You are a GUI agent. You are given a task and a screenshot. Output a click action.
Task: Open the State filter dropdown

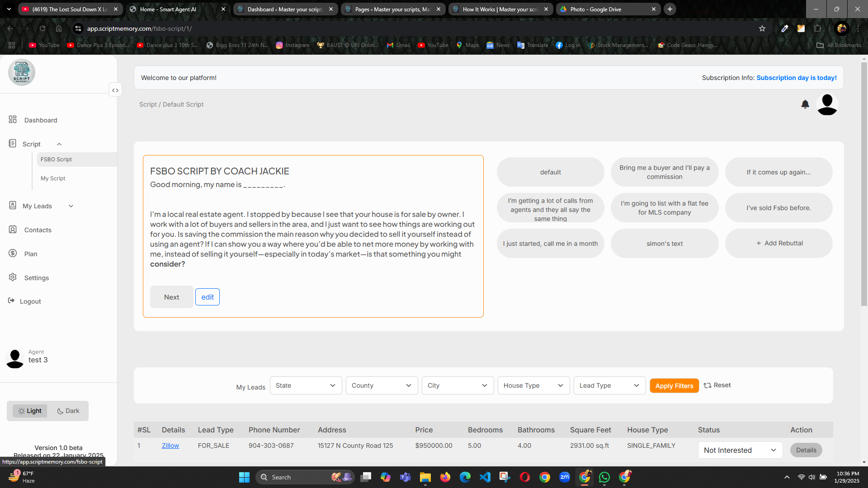pyautogui.click(x=306, y=385)
